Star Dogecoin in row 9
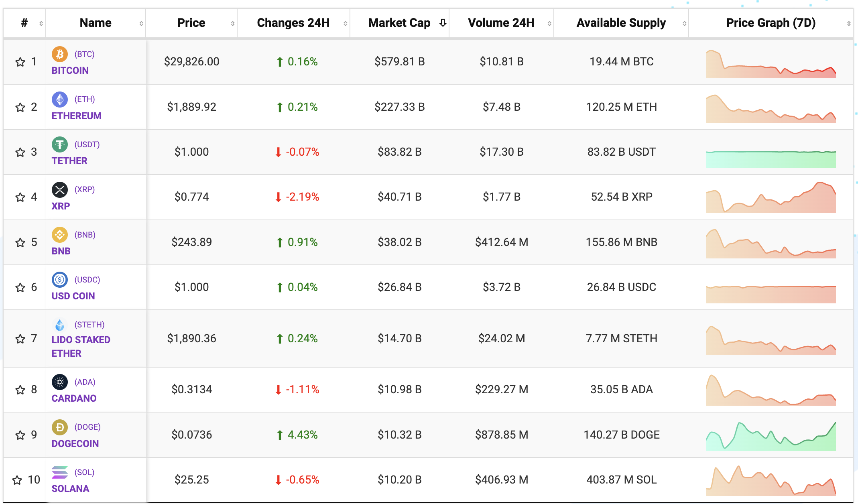 click(x=20, y=435)
